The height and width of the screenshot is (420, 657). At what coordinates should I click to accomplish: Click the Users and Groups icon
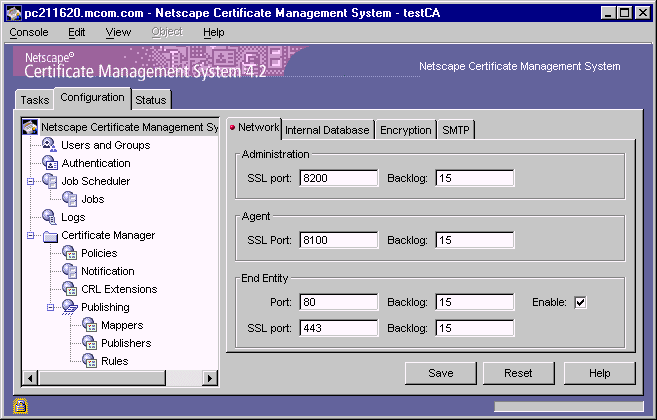[x=49, y=145]
